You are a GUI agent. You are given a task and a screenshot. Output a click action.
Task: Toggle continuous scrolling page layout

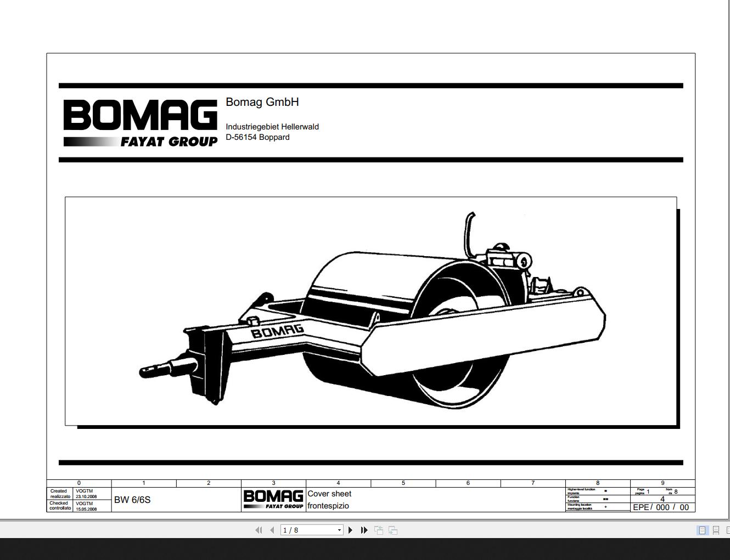716,530
